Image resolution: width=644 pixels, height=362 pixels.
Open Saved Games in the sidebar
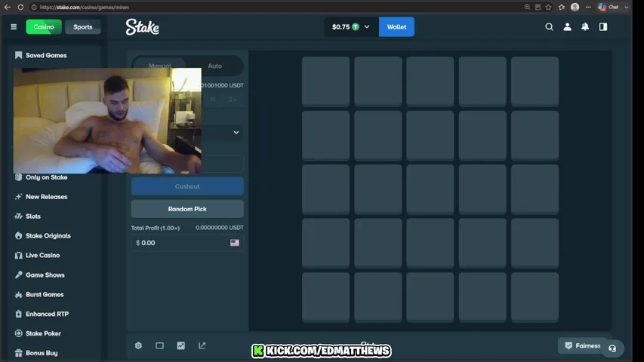(x=46, y=55)
